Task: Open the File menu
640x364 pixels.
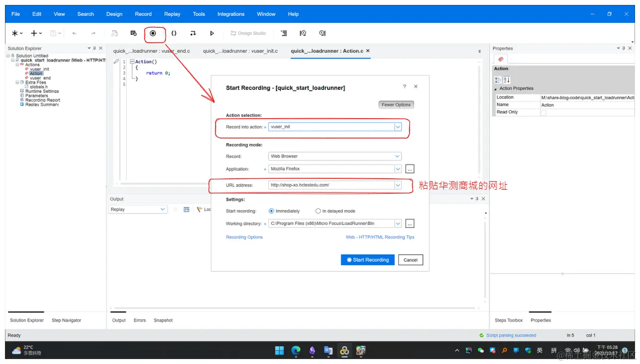Action: point(15,14)
